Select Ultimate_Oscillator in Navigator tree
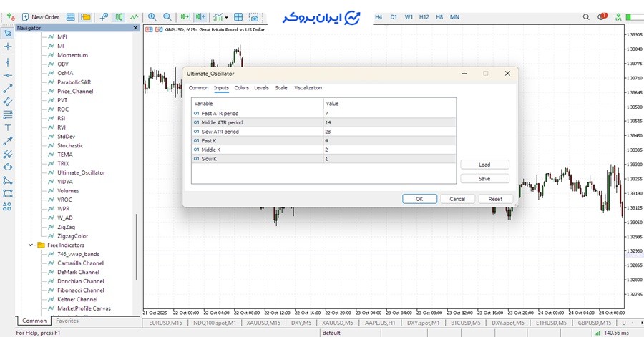Viewport: 644px width, 337px height. coord(81,172)
